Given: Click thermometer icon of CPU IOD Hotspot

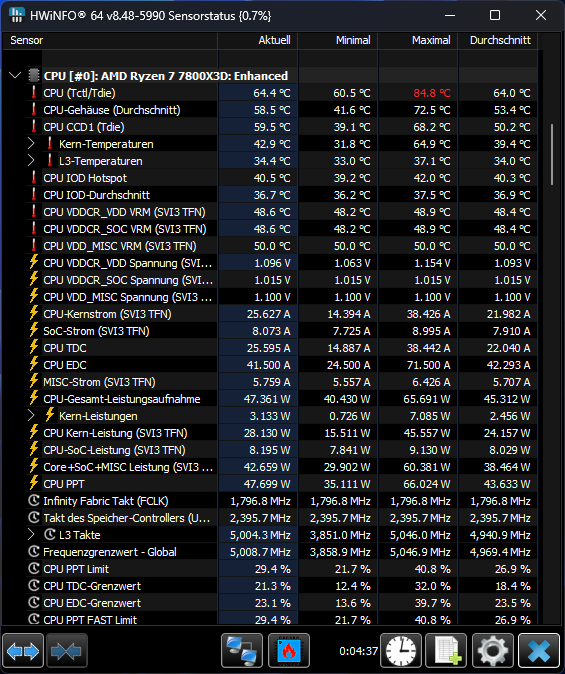Looking at the screenshot, I should 34,178.
